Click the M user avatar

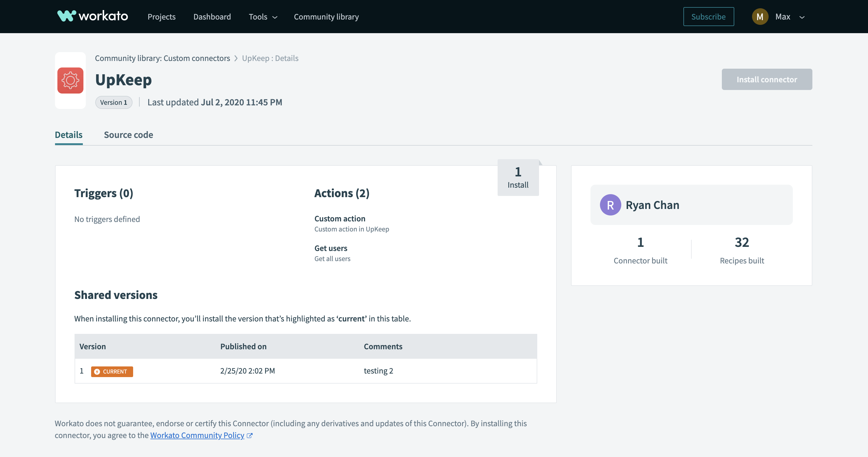click(760, 17)
